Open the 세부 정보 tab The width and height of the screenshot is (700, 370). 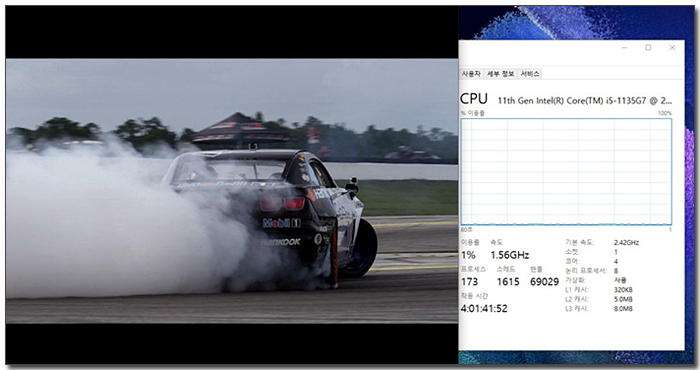(x=500, y=74)
